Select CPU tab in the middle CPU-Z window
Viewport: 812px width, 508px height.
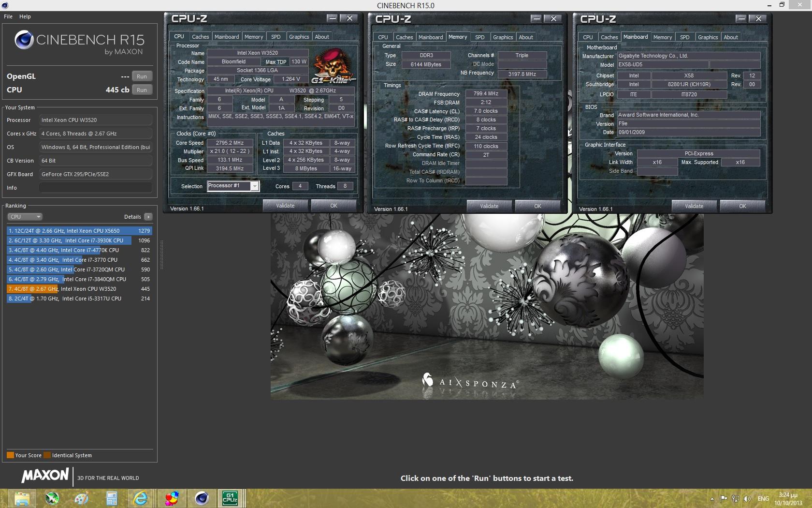click(x=383, y=37)
